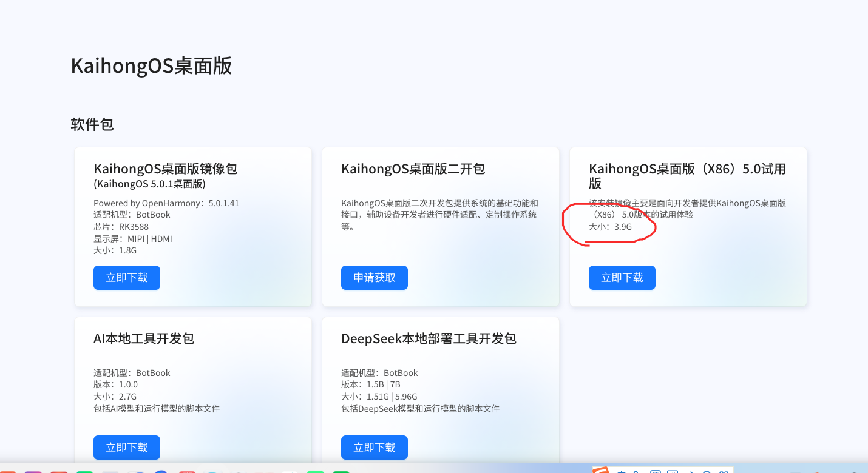Screen dimensions: 868x473
Task: Click the subtitle (KaihongOS 5.0.1桌面版)
Action: (149, 184)
